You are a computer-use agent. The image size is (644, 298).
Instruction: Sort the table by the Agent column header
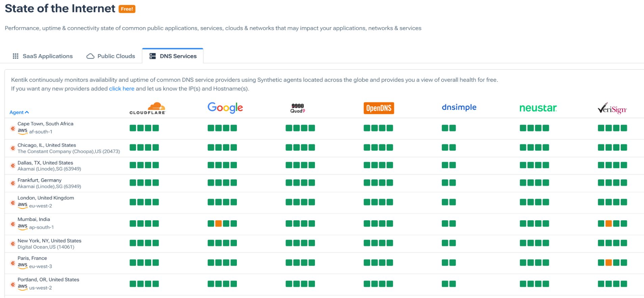point(19,112)
